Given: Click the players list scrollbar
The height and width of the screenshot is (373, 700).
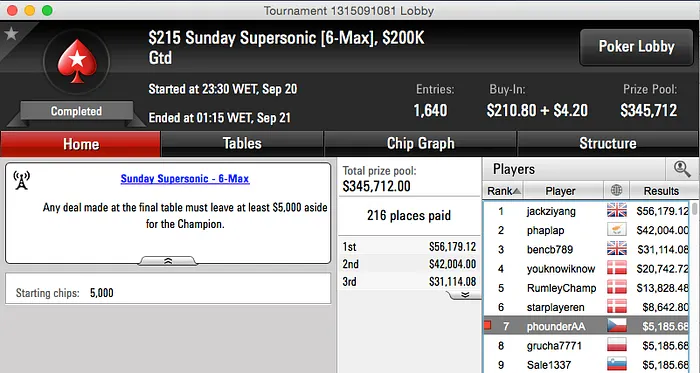Looking at the screenshot, I should (694, 286).
